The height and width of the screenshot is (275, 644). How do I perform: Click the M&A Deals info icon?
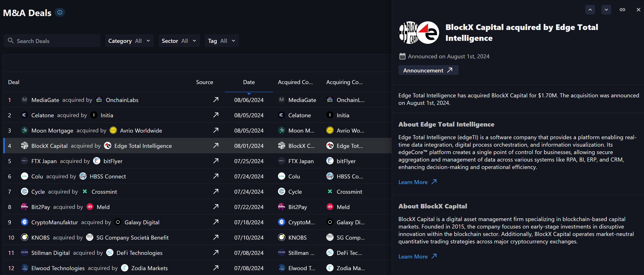[x=60, y=12]
